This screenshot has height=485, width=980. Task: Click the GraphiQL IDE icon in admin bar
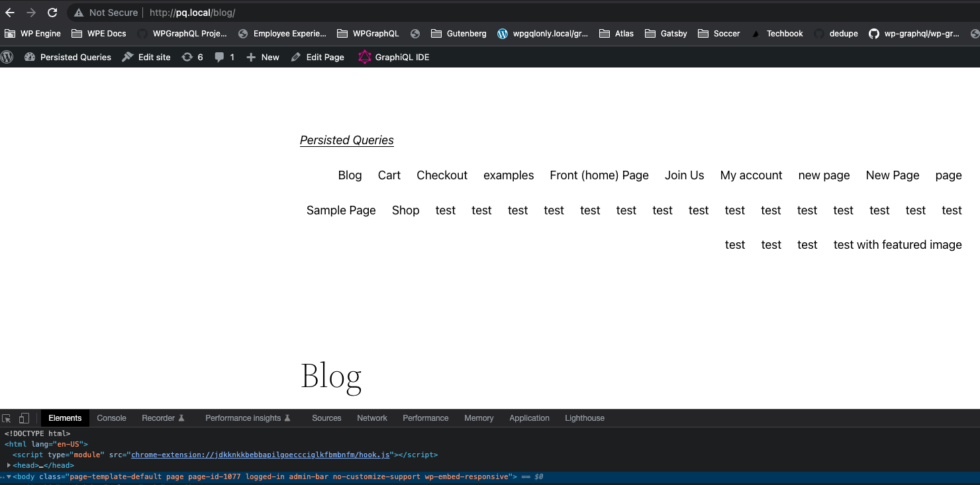[365, 57]
